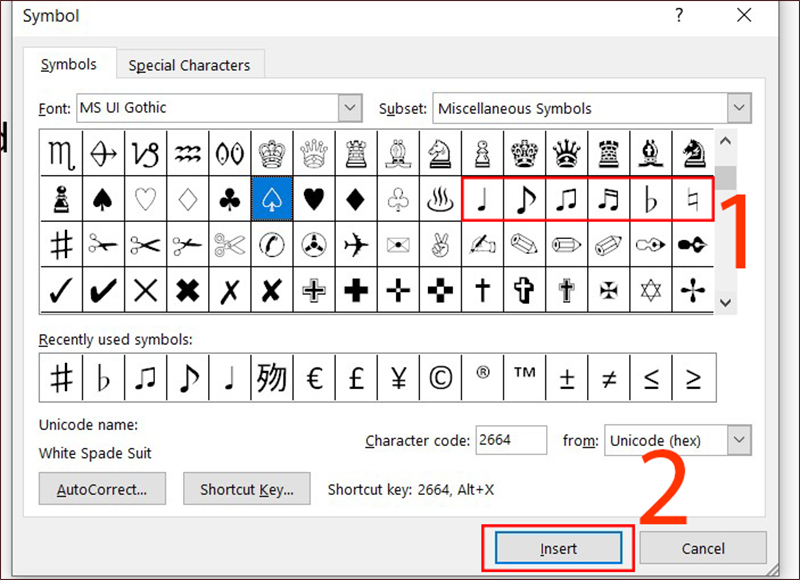Select the heavy Greek cross symbol

point(356,290)
